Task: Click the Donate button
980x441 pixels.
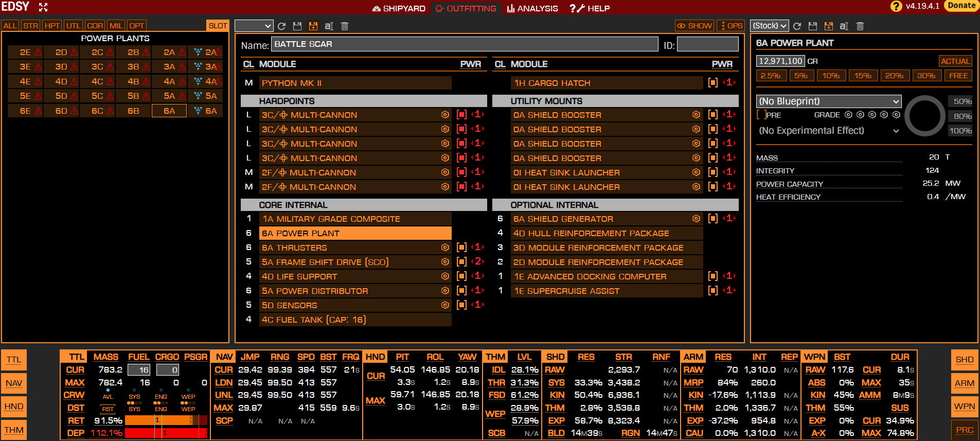Action: [x=961, y=6]
